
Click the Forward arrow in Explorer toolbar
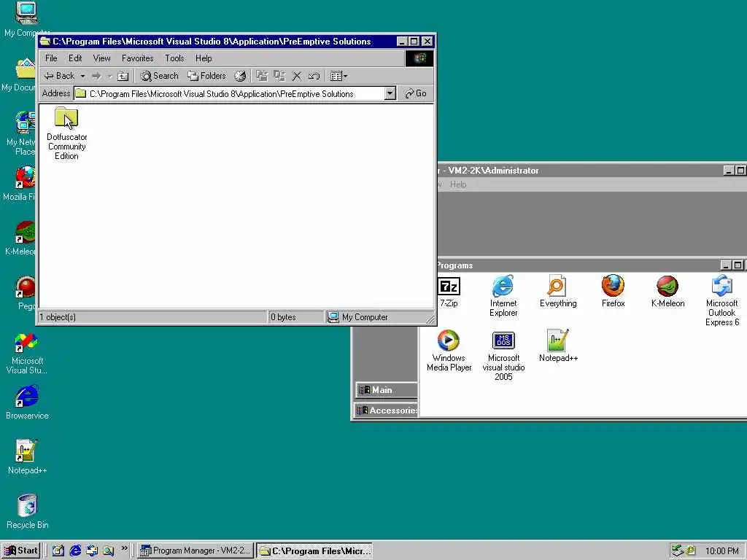[x=96, y=76]
